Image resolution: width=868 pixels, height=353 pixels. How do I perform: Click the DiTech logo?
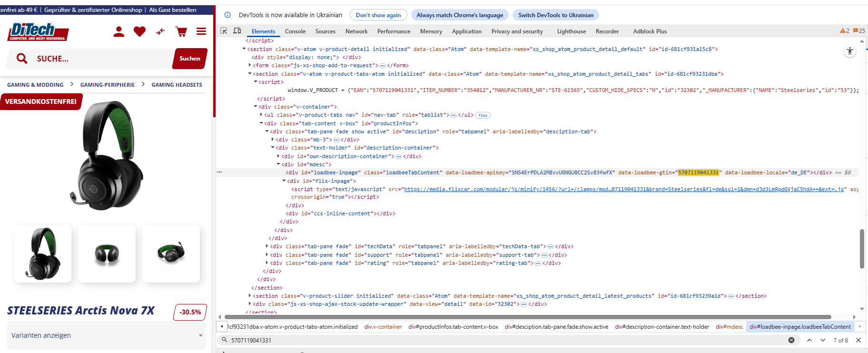click(x=38, y=32)
